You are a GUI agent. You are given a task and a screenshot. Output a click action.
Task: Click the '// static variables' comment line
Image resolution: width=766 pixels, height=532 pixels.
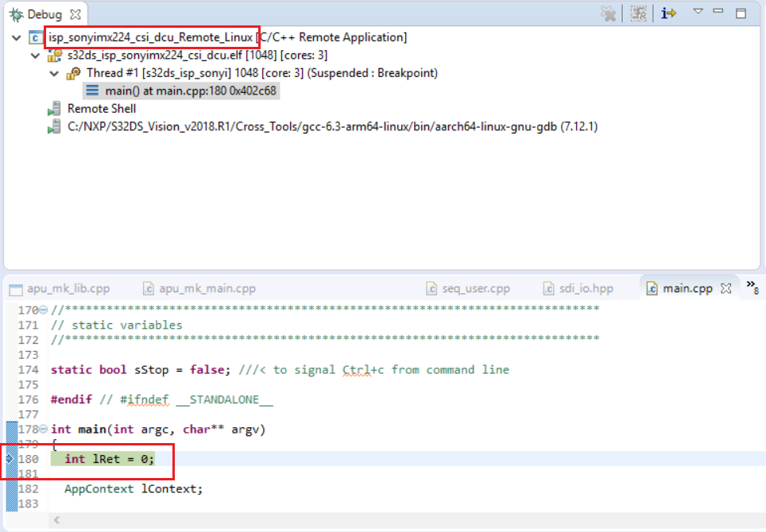[117, 325]
